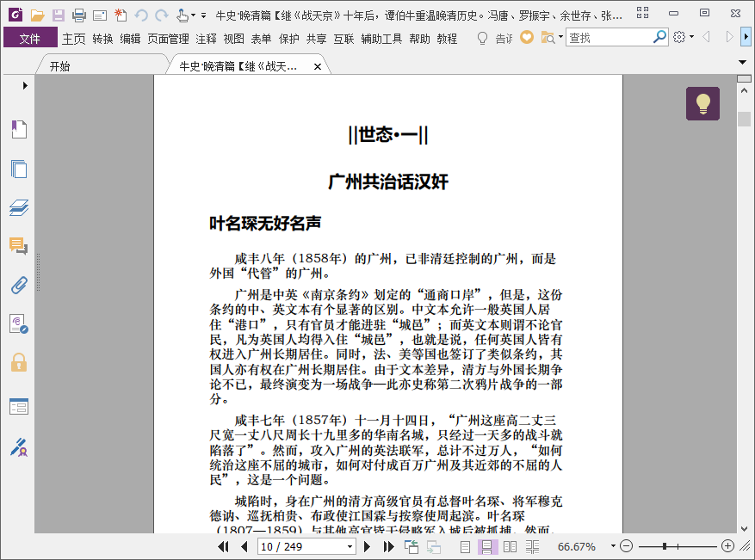Open the Attachments paperclip panel icon
The height and width of the screenshot is (560, 755).
pos(19,286)
